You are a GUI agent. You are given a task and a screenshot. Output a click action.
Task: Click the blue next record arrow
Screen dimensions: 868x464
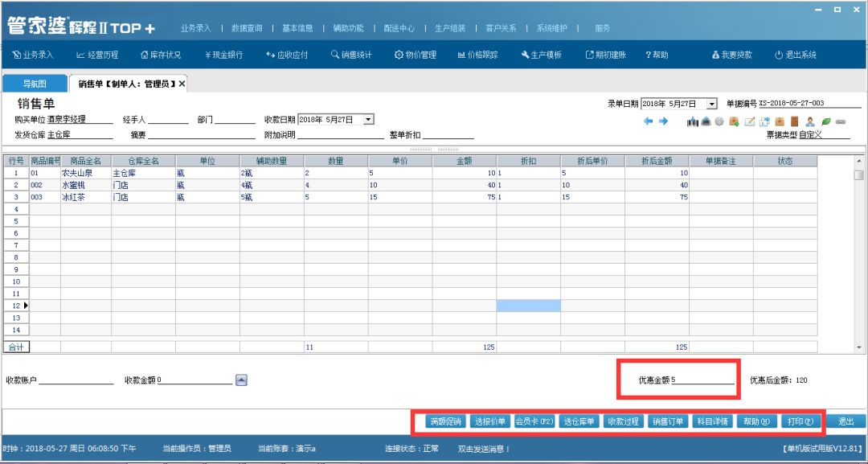(x=664, y=121)
